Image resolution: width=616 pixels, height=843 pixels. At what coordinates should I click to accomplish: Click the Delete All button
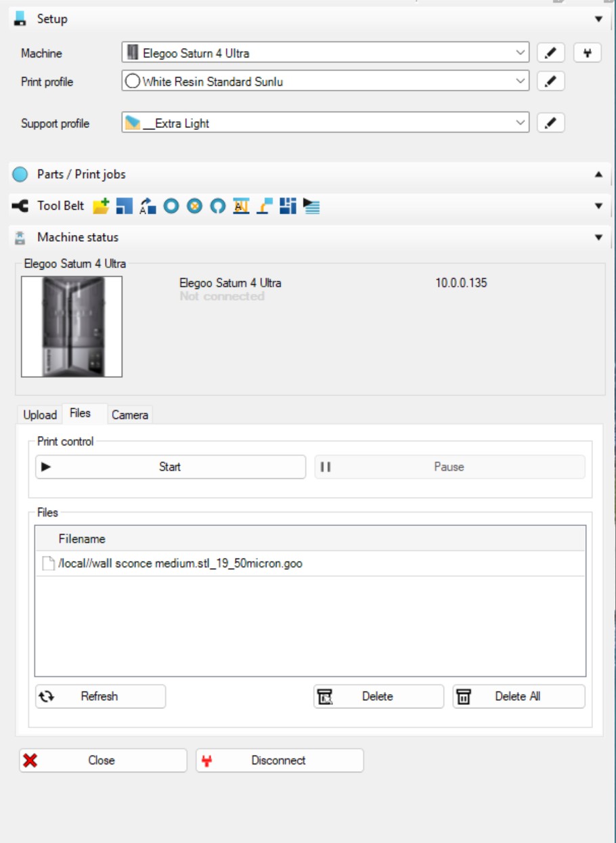(x=519, y=696)
